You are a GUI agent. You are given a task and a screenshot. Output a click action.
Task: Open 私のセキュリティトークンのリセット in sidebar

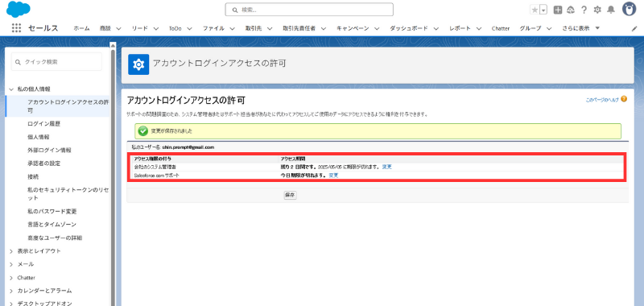pos(68,194)
